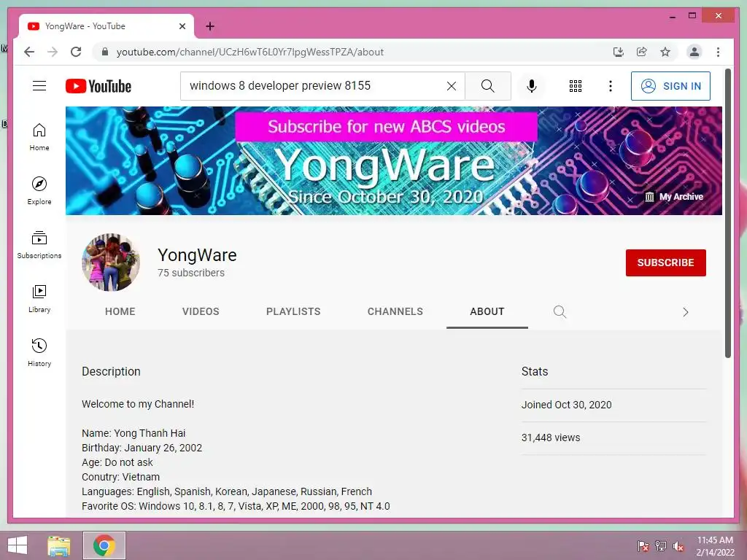Open the Windows Start button
The width and height of the screenshot is (747, 560).
click(x=18, y=545)
